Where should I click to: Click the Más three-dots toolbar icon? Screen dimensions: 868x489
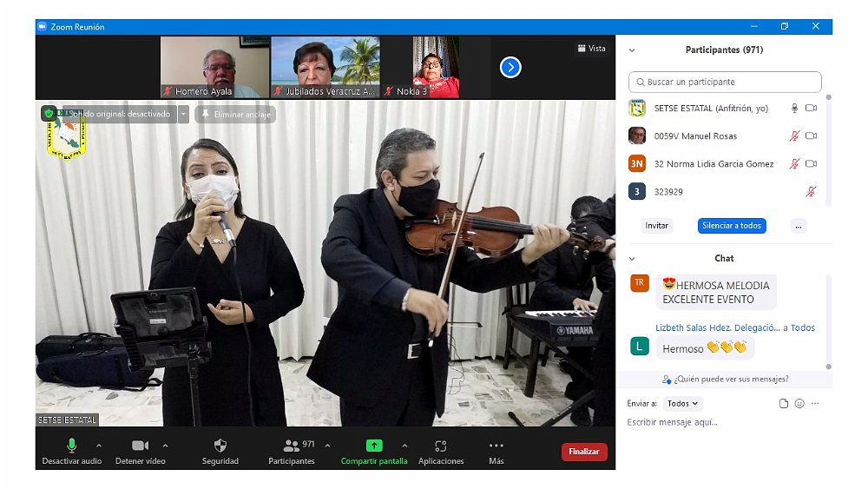(x=496, y=446)
